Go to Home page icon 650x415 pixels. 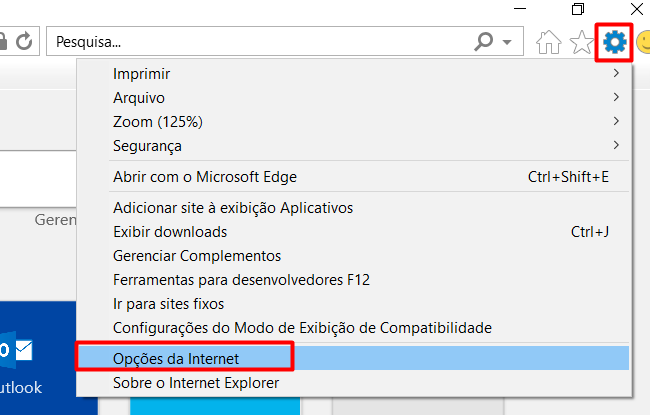(549, 42)
